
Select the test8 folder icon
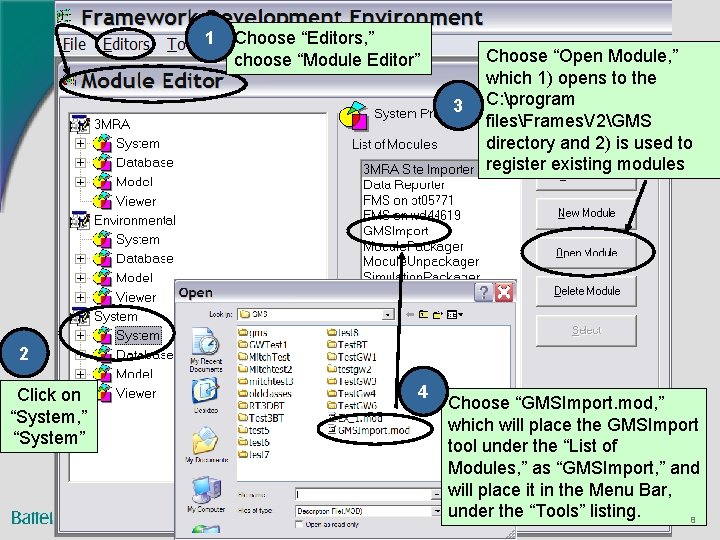[332, 332]
